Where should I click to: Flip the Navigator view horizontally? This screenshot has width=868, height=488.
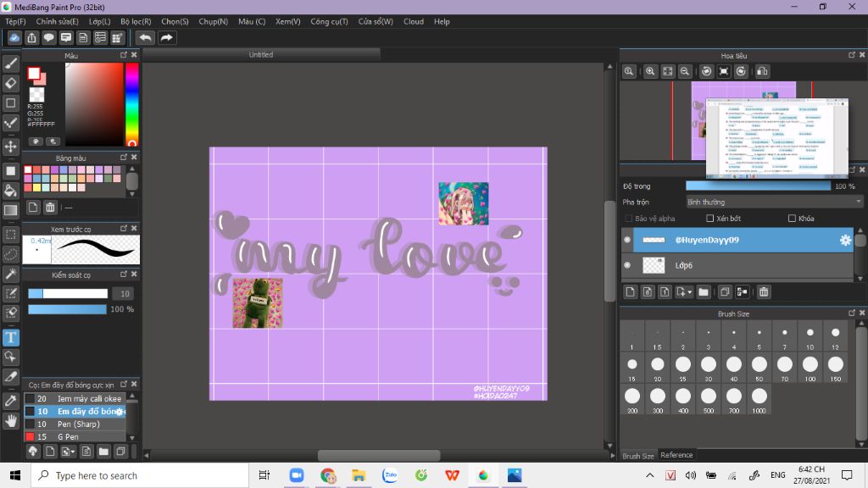[x=762, y=71]
